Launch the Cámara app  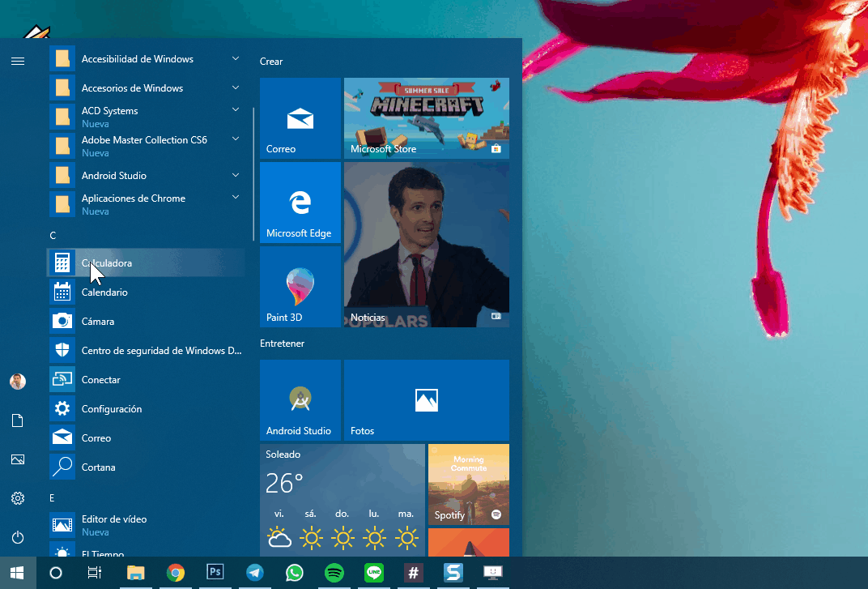pyautogui.click(x=146, y=322)
